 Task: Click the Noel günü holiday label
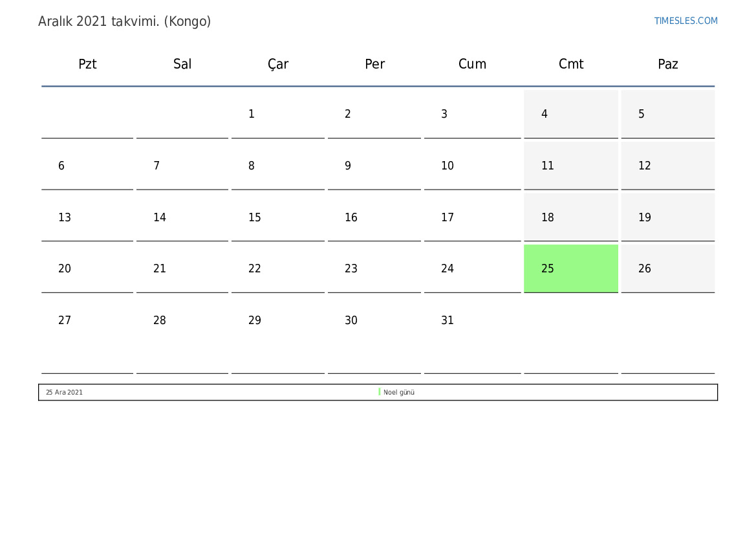click(399, 393)
